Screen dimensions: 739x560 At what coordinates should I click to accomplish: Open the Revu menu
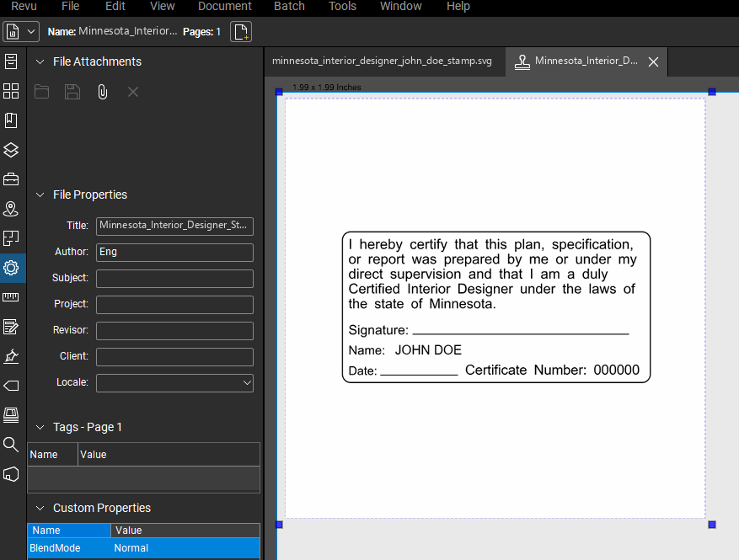coord(24,6)
